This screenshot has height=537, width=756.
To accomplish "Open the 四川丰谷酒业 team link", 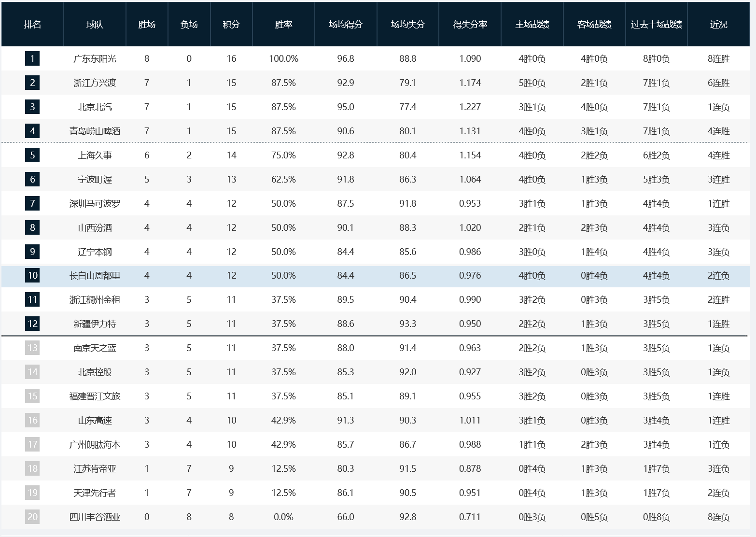I will [95, 517].
